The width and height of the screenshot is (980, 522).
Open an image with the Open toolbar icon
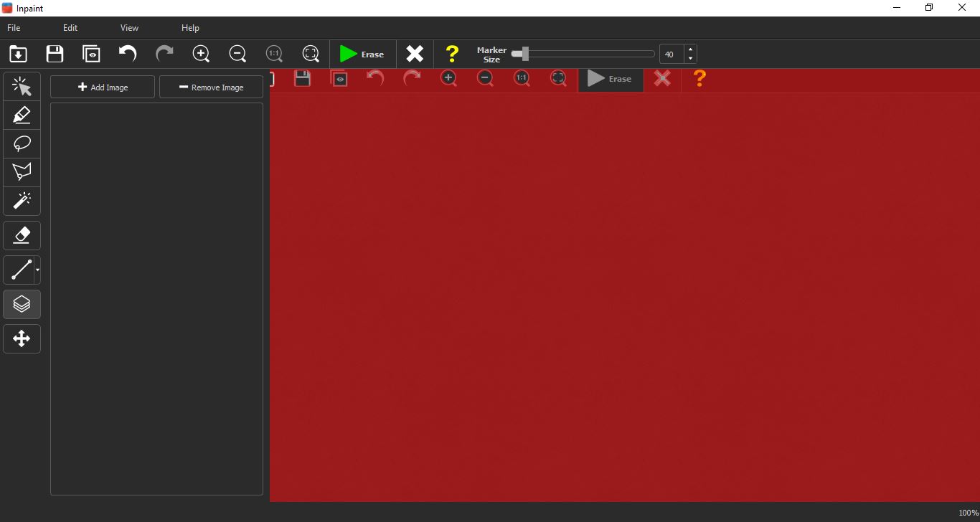tap(18, 54)
